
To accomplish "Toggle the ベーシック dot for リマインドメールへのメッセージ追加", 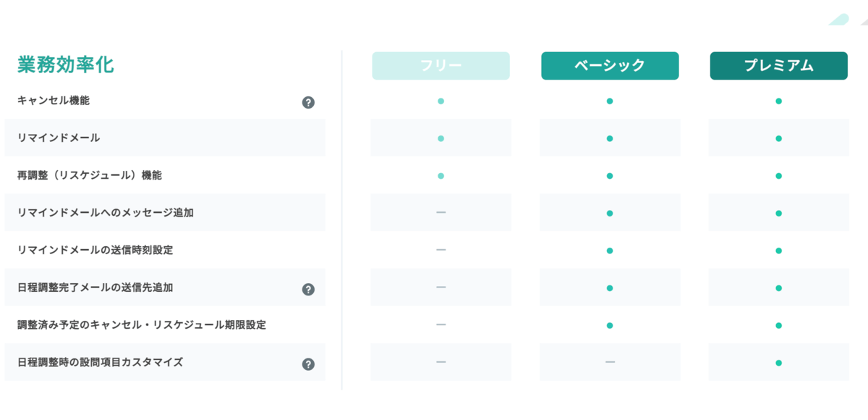I will click(610, 212).
